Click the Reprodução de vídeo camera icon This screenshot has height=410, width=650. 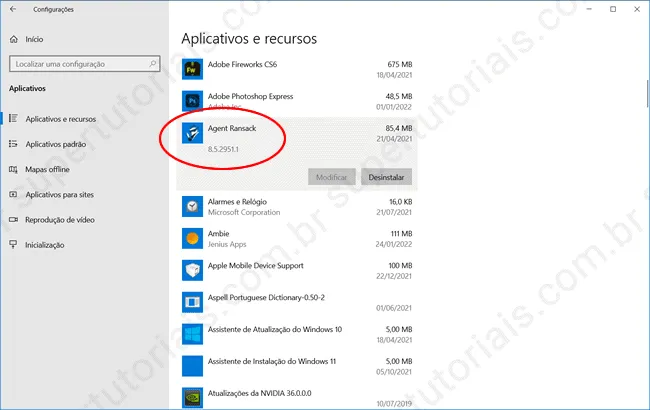[13, 220]
